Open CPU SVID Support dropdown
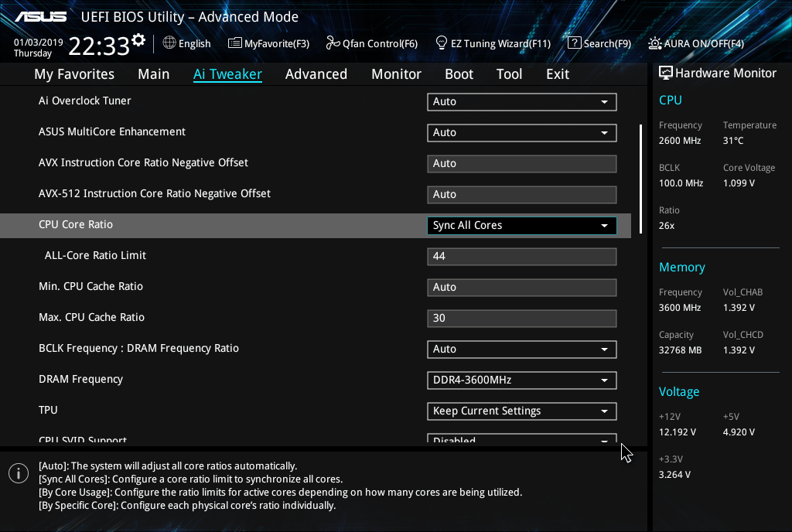Image resolution: width=792 pixels, height=532 pixels. 522,438
